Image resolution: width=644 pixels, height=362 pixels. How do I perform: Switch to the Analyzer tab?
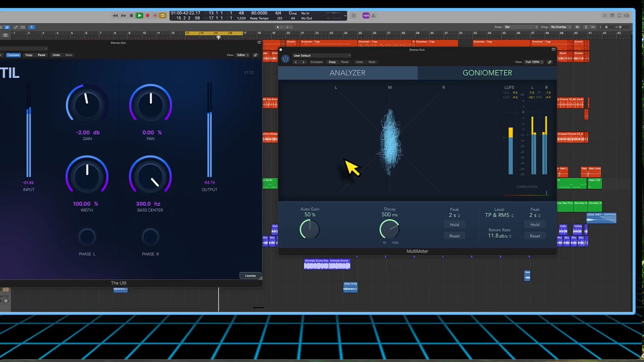[347, 73]
